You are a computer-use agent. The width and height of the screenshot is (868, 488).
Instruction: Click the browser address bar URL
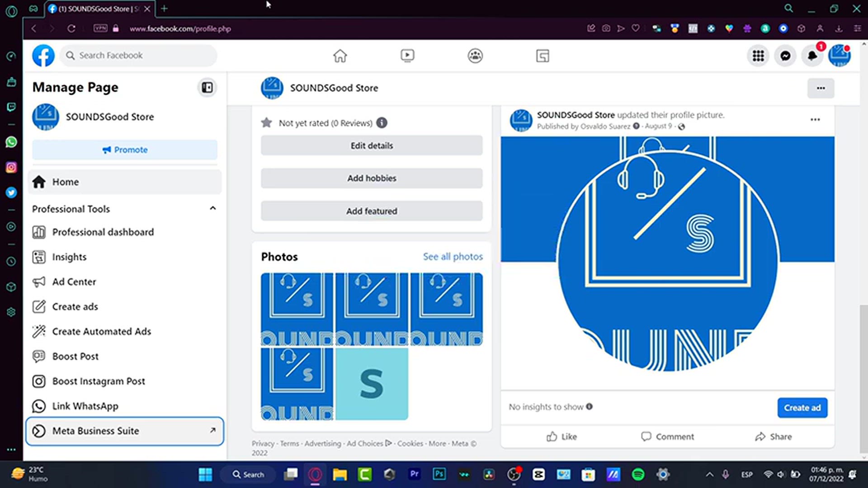coord(180,28)
